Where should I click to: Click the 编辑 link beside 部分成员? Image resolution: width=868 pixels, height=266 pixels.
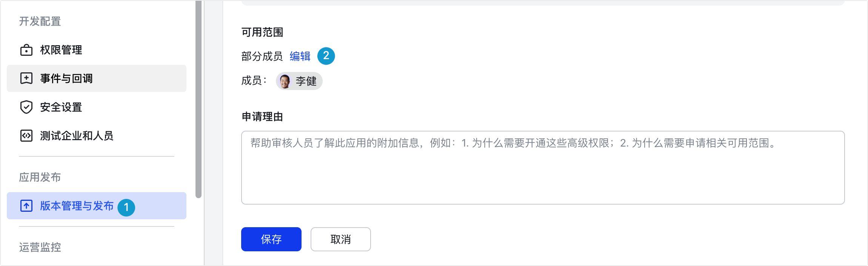[x=300, y=56]
